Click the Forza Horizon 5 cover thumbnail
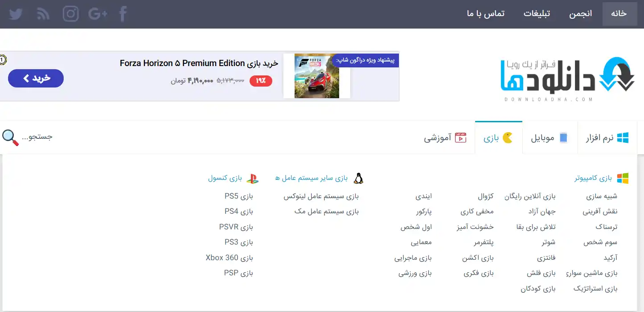Viewport: 644px width, 312px height. point(317,76)
